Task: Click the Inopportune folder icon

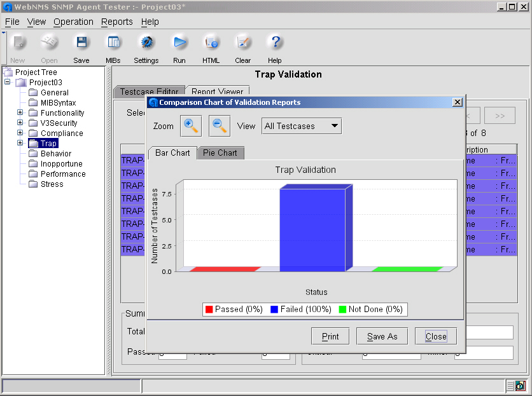Action: 33,164
